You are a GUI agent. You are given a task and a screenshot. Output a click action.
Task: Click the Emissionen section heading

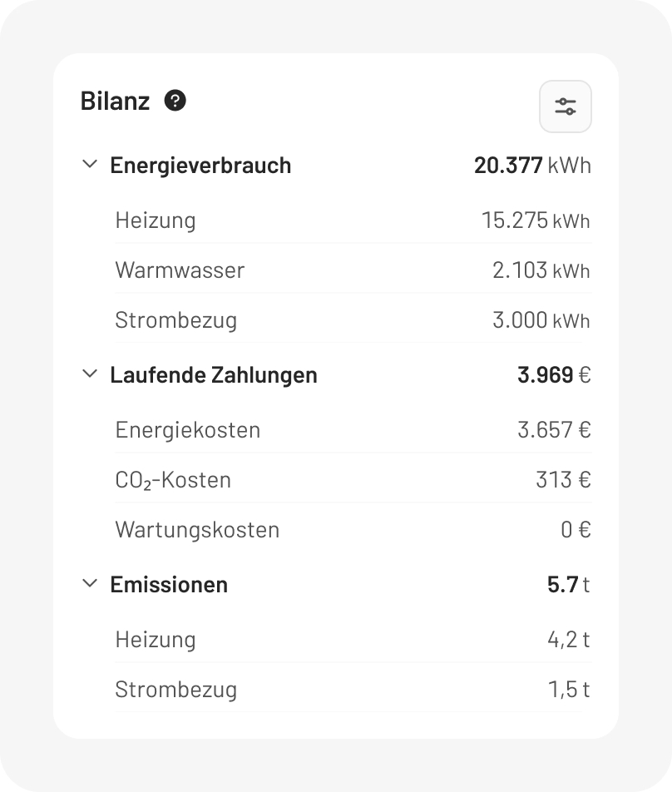click(169, 585)
